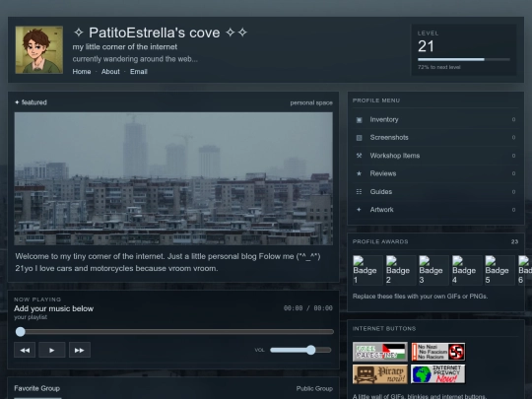Adjust the VOL volume slider

[300, 350]
